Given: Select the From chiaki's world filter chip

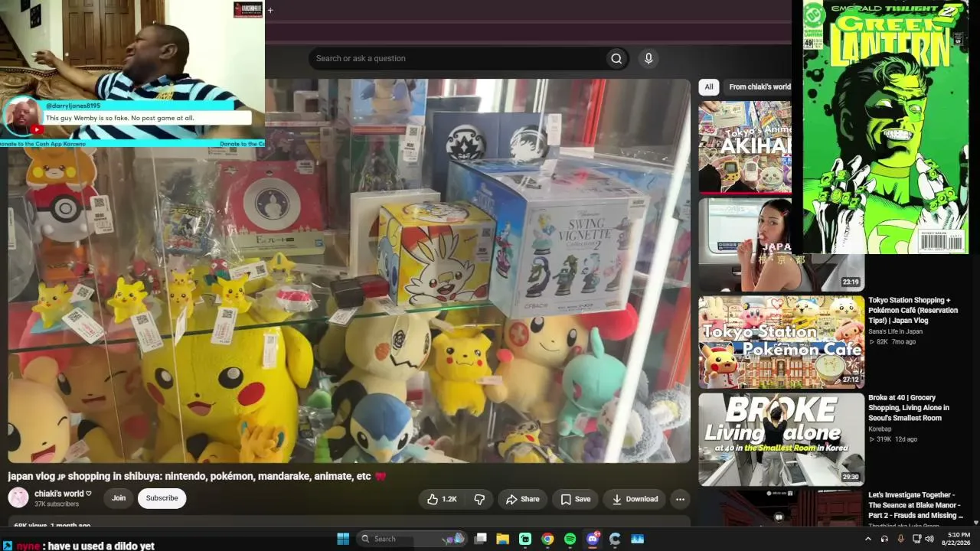Looking at the screenshot, I should (759, 86).
